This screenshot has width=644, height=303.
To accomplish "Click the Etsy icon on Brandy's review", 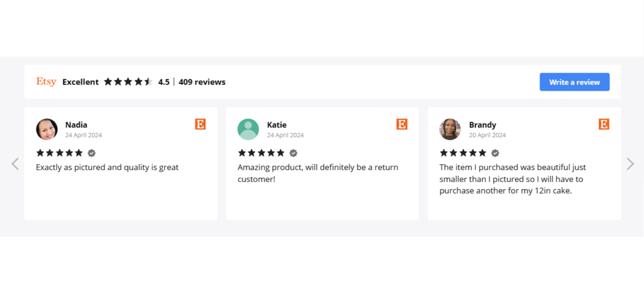I will (x=604, y=124).
